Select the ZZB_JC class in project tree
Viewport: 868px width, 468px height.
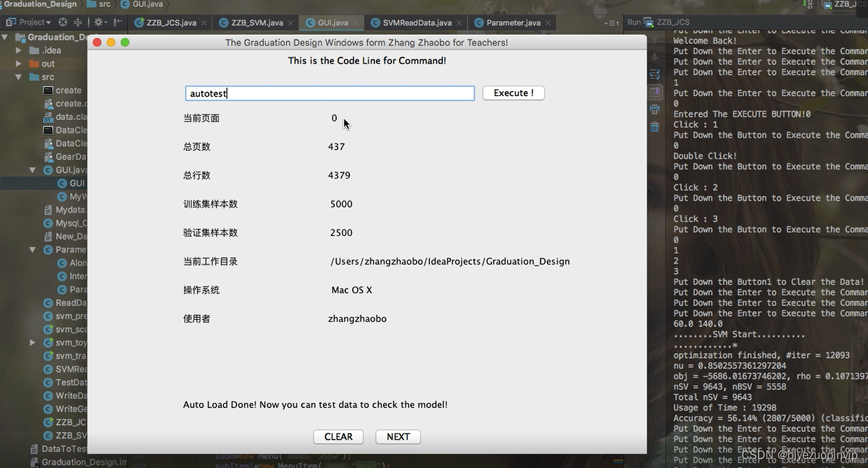click(x=65, y=422)
